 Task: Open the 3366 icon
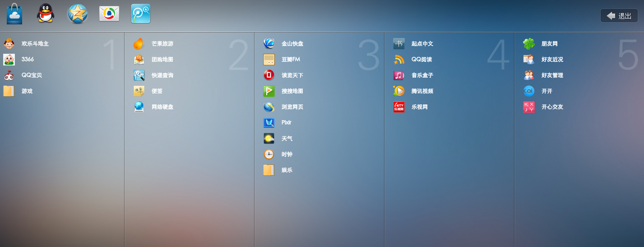click(9, 60)
